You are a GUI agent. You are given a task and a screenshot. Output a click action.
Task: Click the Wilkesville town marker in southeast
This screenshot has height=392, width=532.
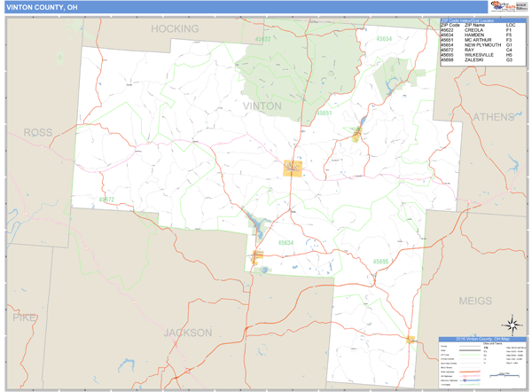click(411, 340)
